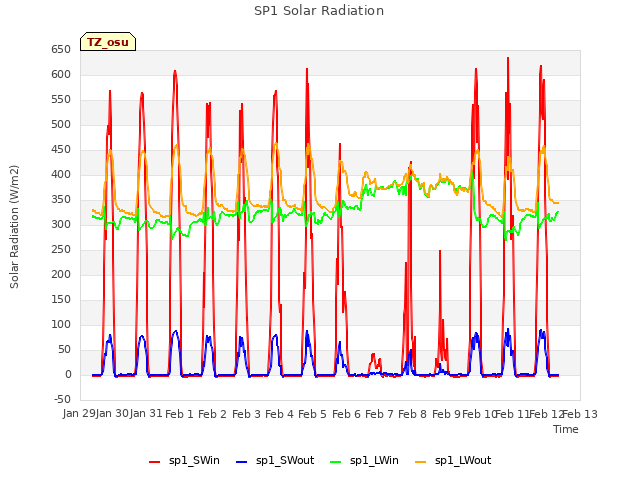
Task: Click the Jan 29 x-axis label
Action: (x=79, y=414)
